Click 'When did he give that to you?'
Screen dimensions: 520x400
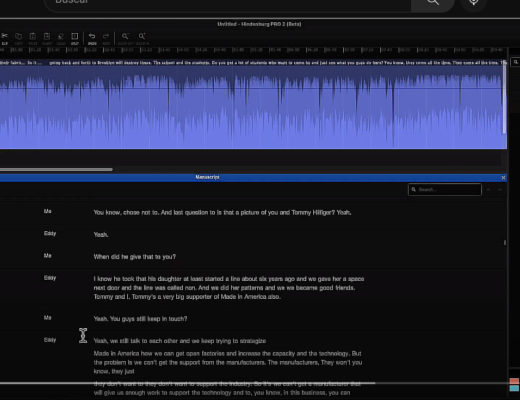coord(135,257)
